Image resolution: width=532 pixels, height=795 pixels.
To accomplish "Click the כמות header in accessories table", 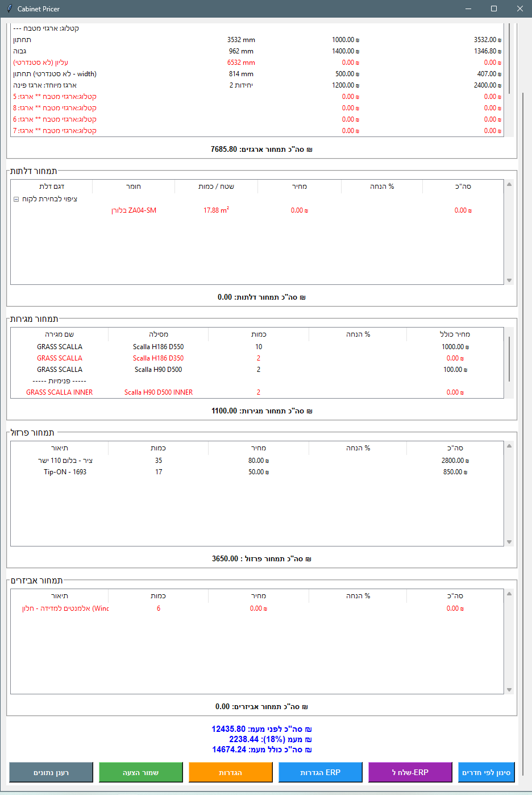I will point(159,596).
